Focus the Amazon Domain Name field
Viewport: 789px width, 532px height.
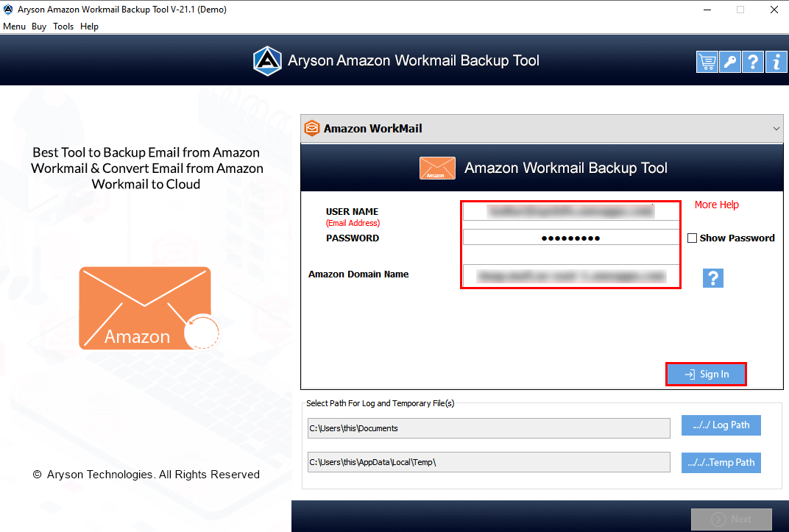570,275
